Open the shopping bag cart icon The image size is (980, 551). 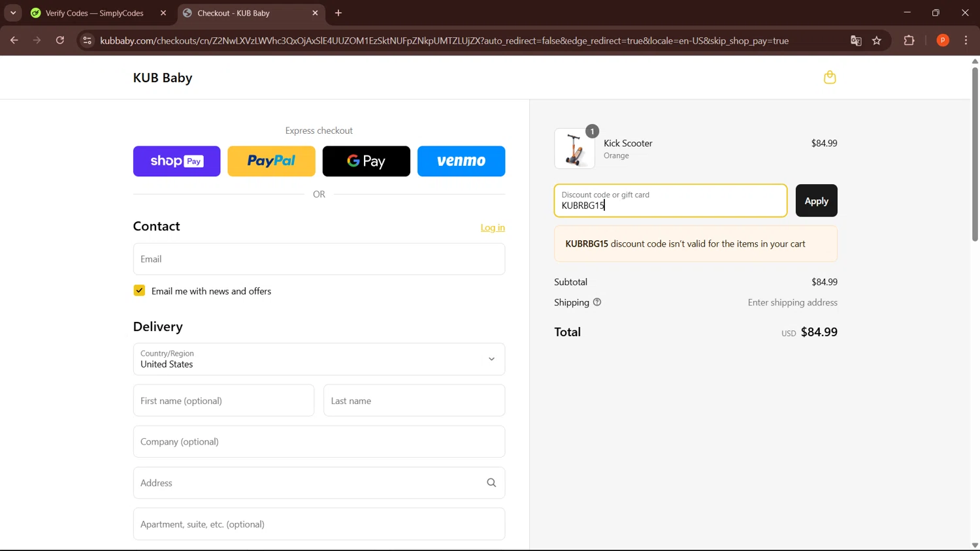[x=830, y=78]
